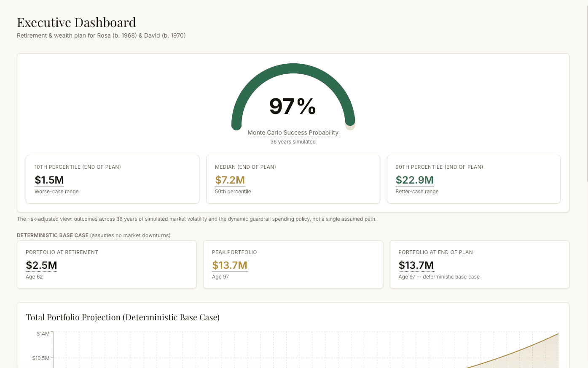Click the 97% gauge value
The width and height of the screenshot is (588, 368).
pyautogui.click(x=293, y=106)
